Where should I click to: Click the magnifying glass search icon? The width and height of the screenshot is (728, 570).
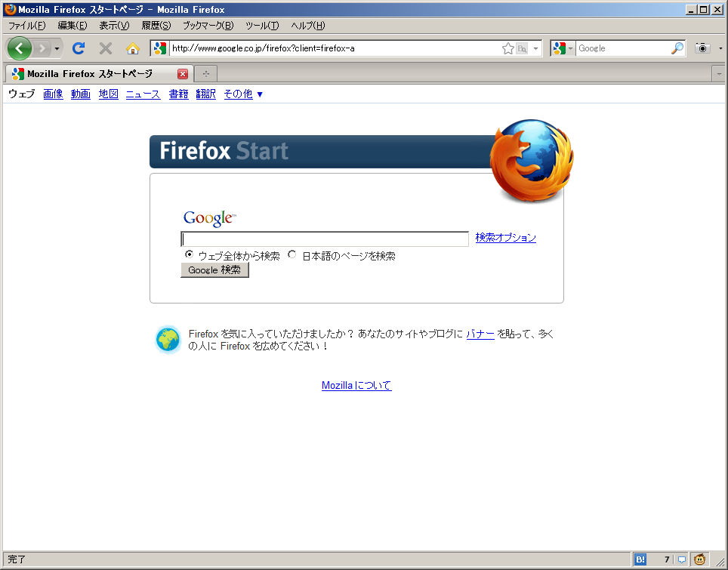pos(677,48)
